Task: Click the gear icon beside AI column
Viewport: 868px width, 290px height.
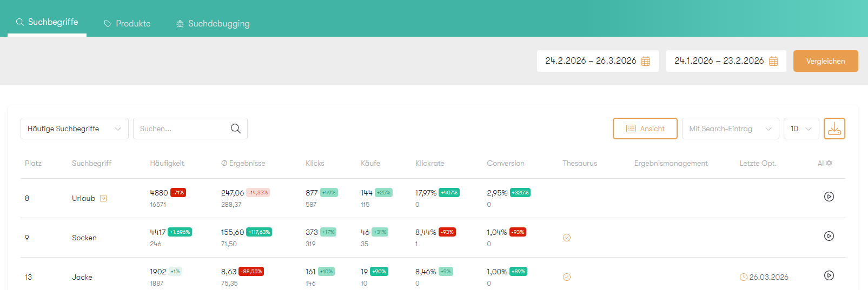Action: [x=829, y=163]
